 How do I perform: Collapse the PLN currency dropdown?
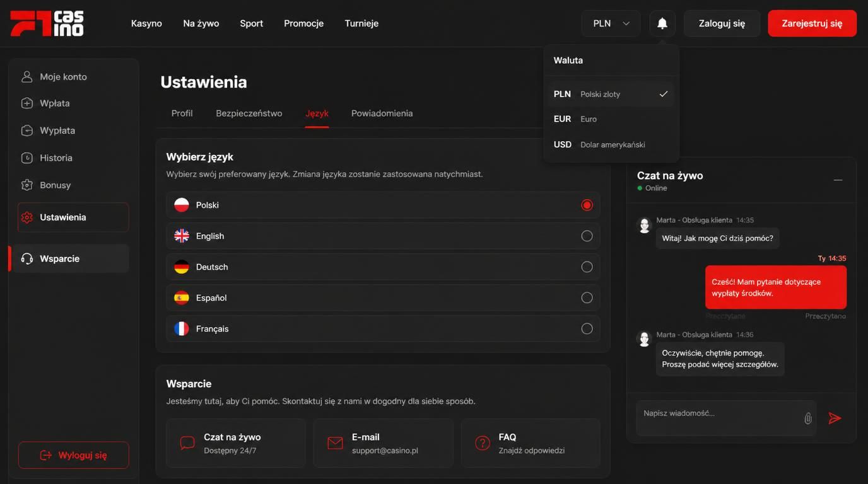click(611, 23)
